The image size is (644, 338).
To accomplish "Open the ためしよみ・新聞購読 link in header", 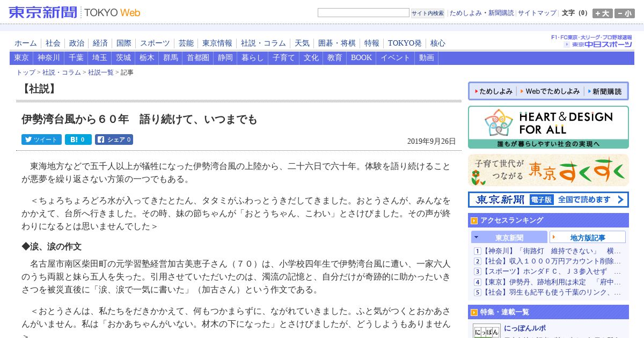I will point(481,13).
